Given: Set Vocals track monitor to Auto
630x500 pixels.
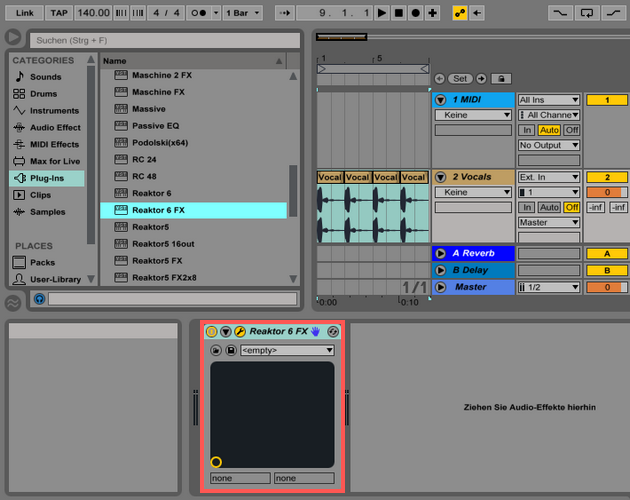Looking at the screenshot, I should click(x=549, y=207).
